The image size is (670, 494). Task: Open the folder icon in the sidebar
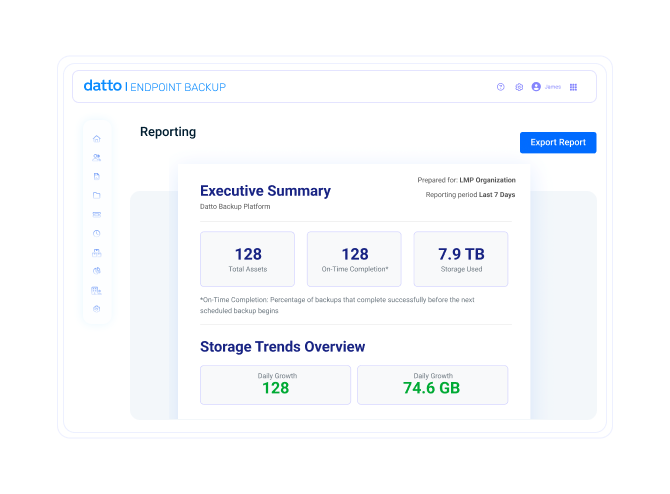[x=97, y=195]
